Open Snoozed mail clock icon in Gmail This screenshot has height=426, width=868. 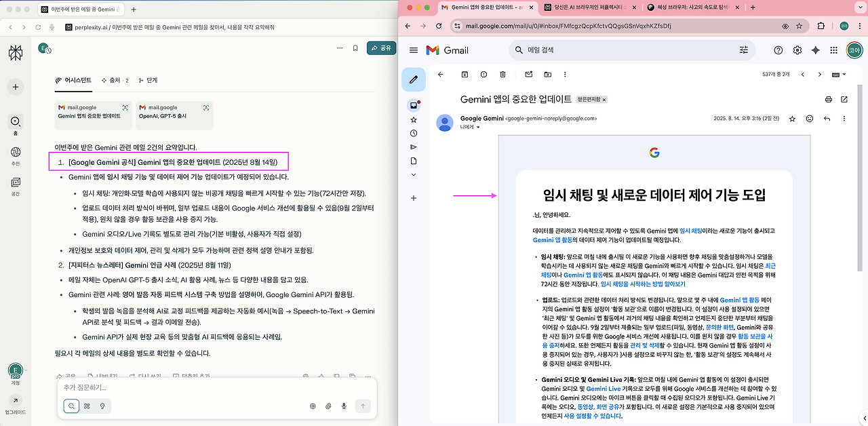click(x=414, y=133)
